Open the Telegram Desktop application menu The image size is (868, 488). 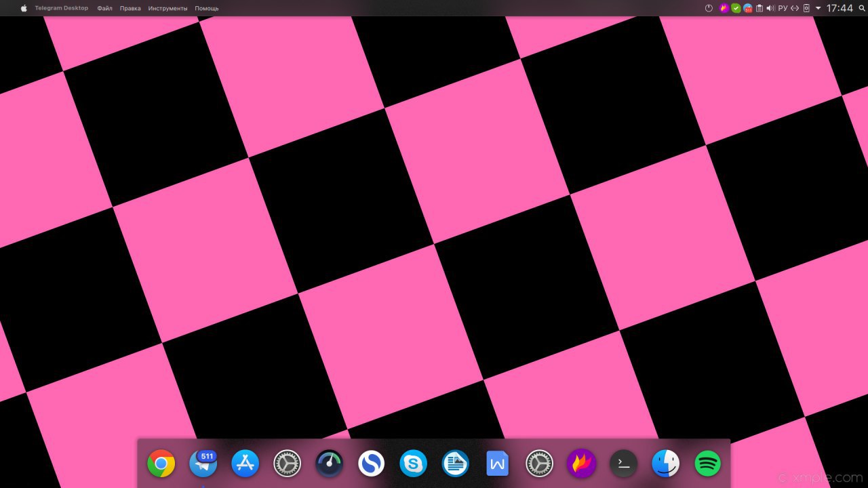click(x=62, y=8)
